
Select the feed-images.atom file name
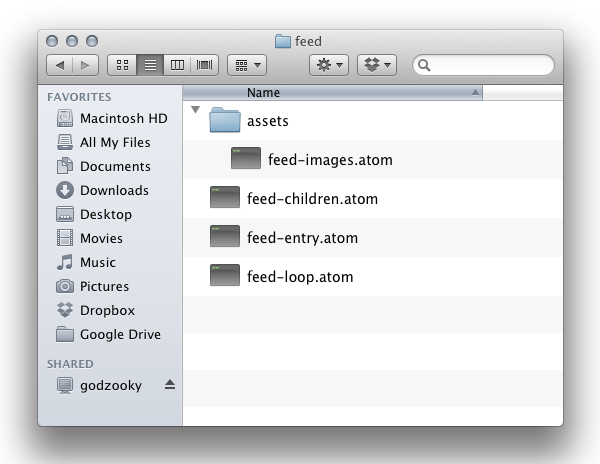[330, 160]
